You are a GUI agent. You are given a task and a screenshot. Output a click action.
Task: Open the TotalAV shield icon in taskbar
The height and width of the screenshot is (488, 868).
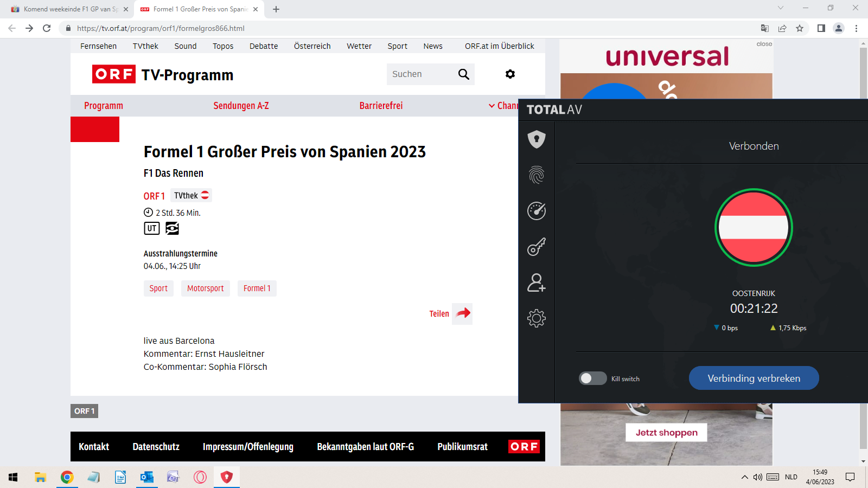point(226,477)
